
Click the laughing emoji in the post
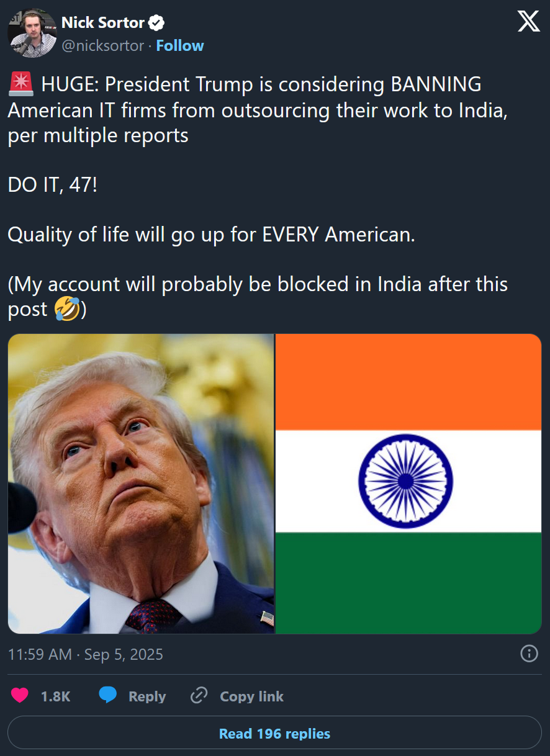[x=67, y=309]
